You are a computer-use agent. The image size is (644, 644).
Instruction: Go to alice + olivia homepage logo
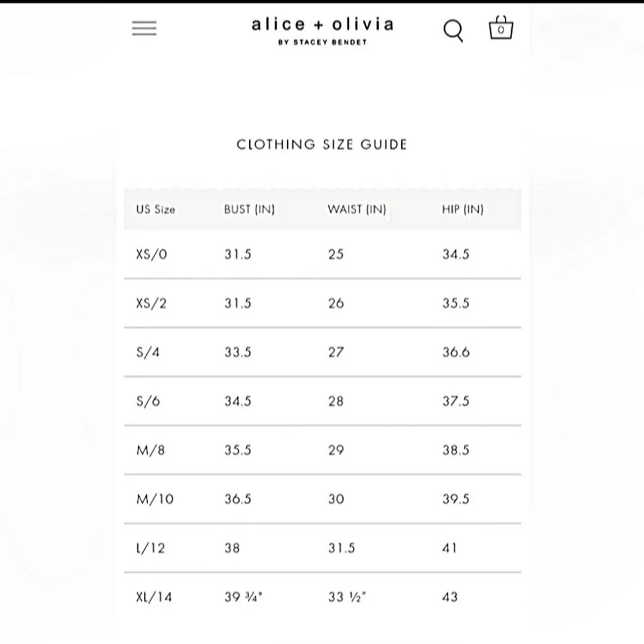323,30
